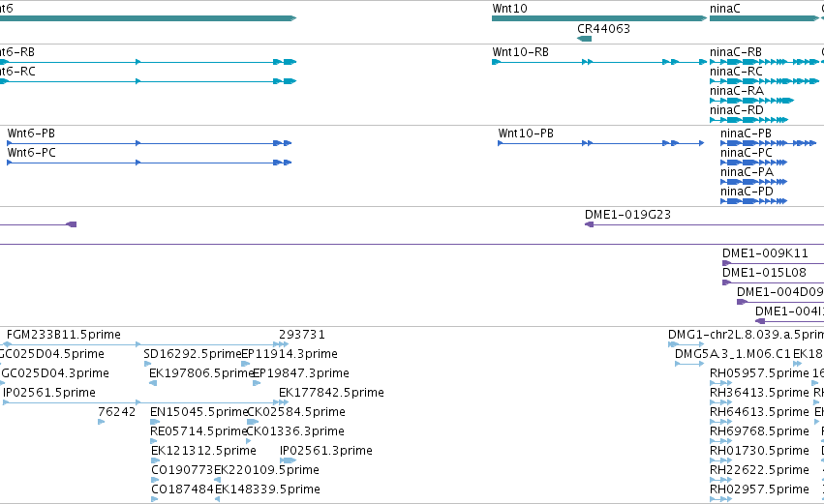Select CK01336.3prime EST label
The image size is (824, 504).
(x=295, y=432)
